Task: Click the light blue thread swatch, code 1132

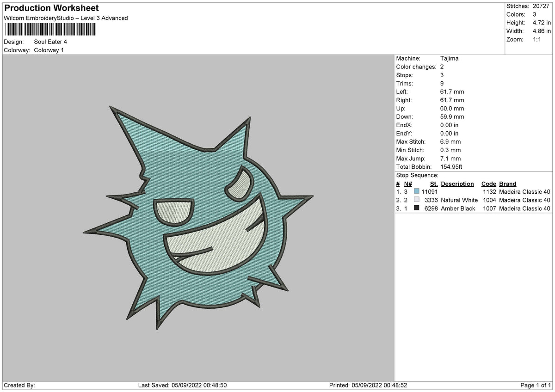Action: click(417, 191)
